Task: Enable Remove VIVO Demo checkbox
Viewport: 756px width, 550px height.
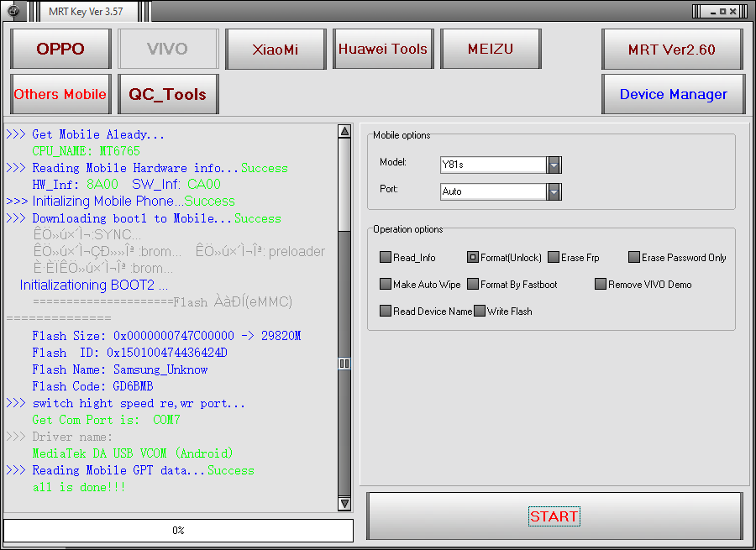Action: pos(601,285)
